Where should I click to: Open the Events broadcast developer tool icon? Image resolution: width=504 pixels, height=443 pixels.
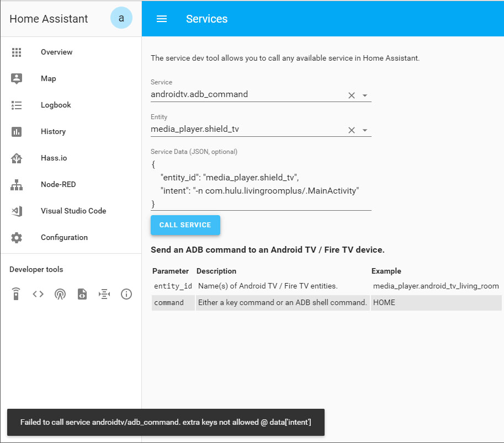[x=60, y=294]
